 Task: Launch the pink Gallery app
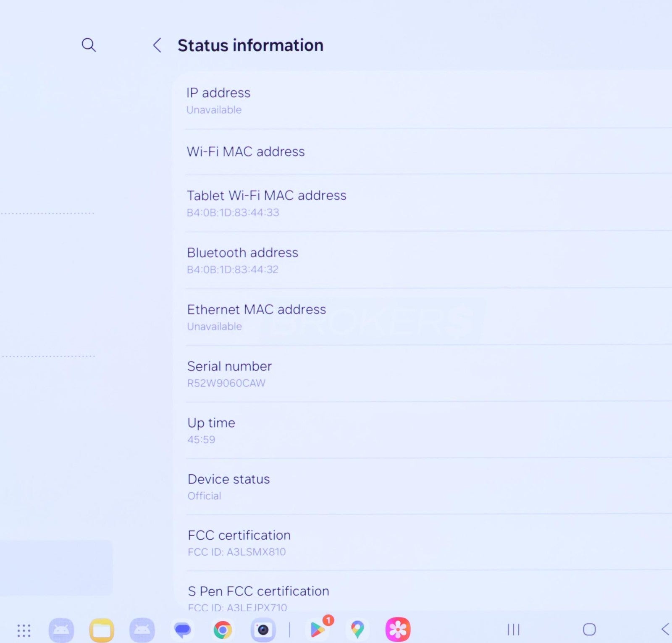pyautogui.click(x=397, y=630)
